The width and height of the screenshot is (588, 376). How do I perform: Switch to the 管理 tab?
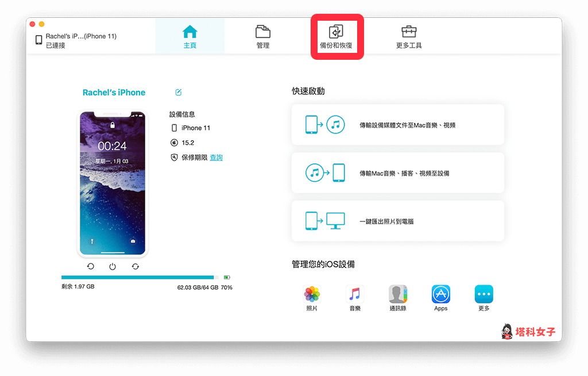[263, 36]
